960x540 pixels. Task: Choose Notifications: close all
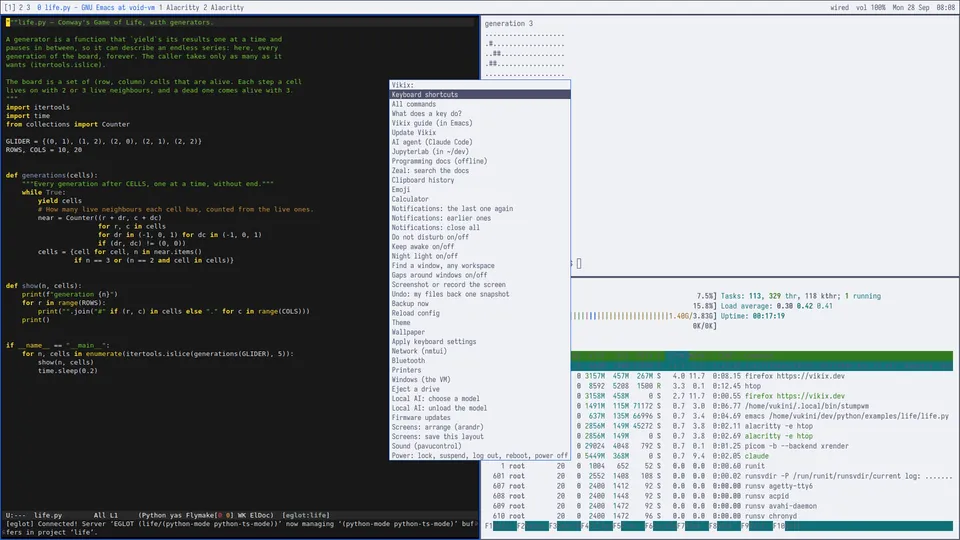coord(480,228)
